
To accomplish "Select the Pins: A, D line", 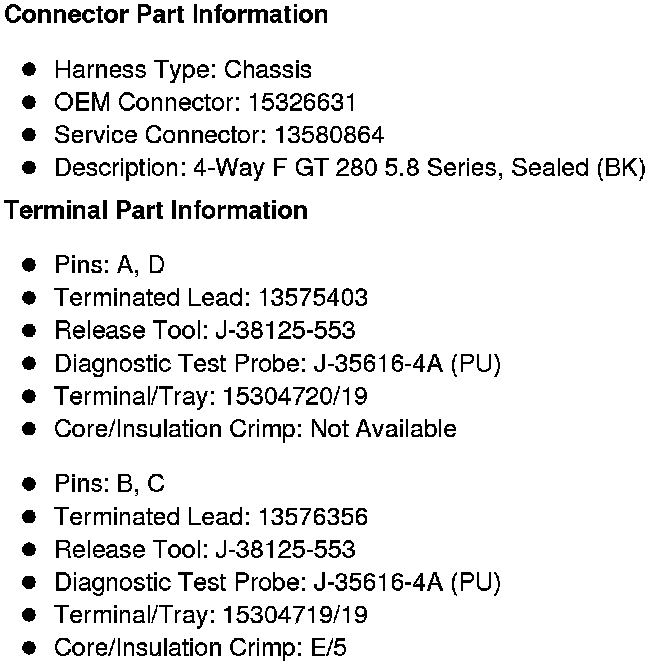I will [109, 265].
